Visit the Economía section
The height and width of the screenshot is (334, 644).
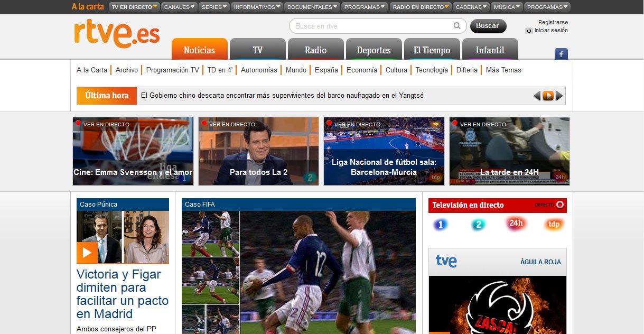tap(362, 70)
